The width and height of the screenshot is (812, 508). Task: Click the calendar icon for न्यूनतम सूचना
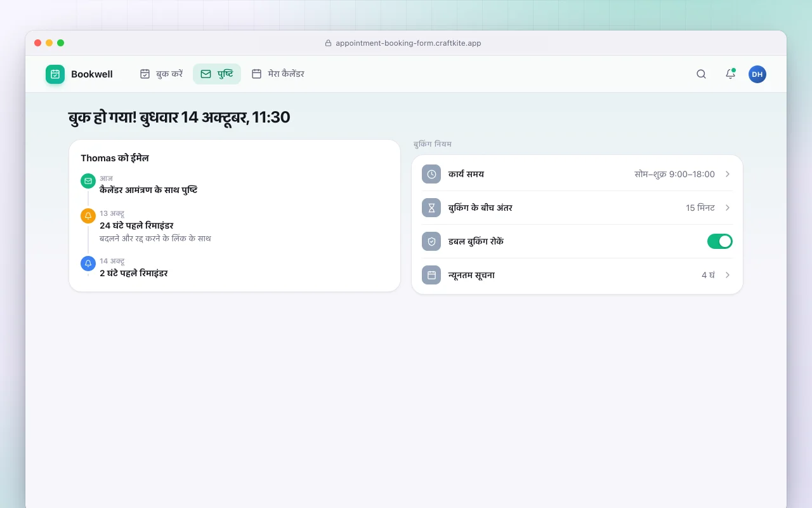pos(431,275)
